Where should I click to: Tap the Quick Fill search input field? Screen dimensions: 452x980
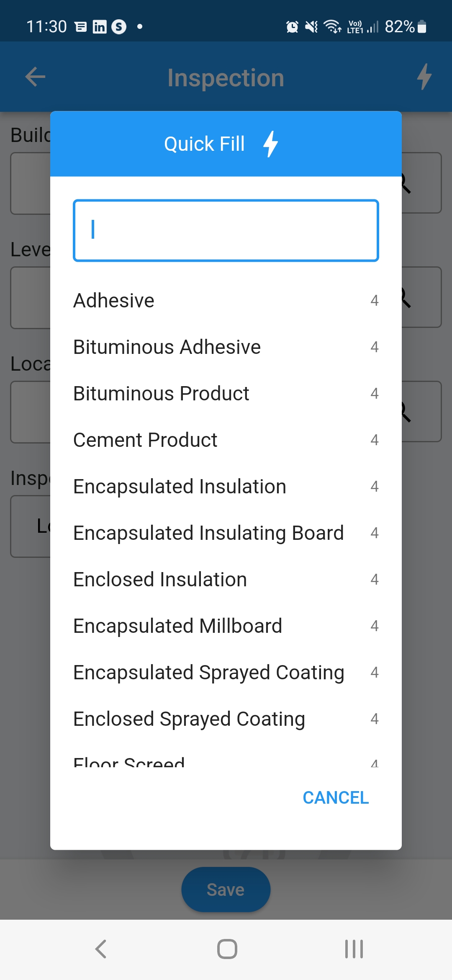(x=226, y=230)
